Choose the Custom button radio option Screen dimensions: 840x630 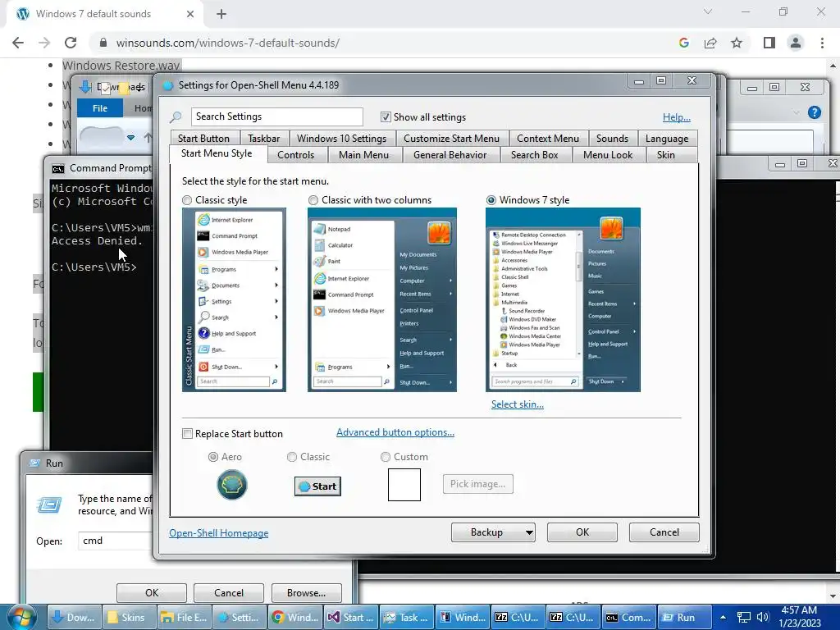click(386, 457)
